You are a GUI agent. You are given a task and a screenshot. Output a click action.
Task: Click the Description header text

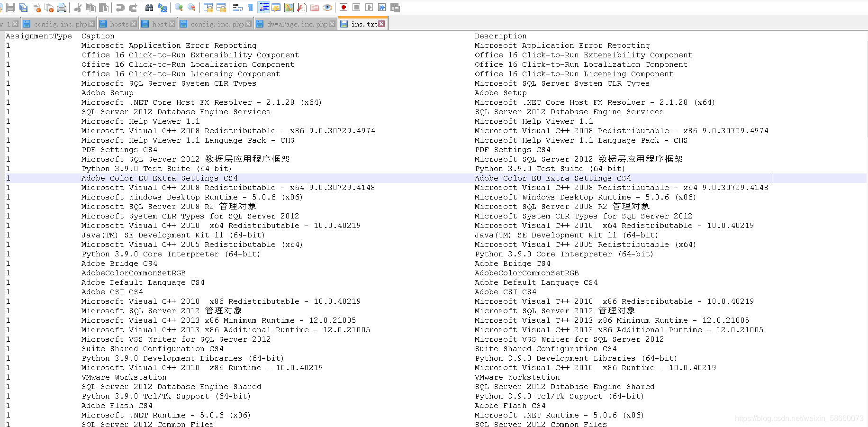[500, 36]
